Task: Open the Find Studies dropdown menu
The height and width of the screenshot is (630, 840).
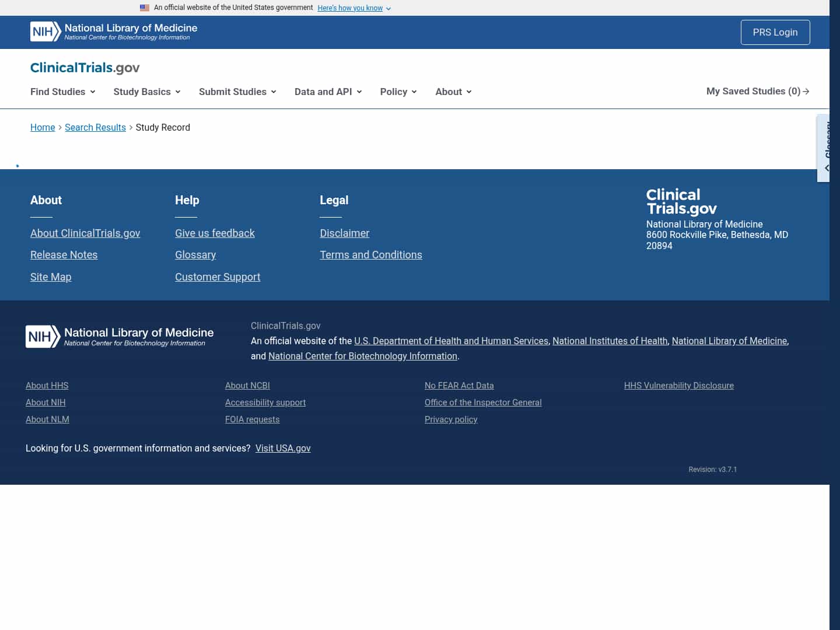Action: (63, 92)
